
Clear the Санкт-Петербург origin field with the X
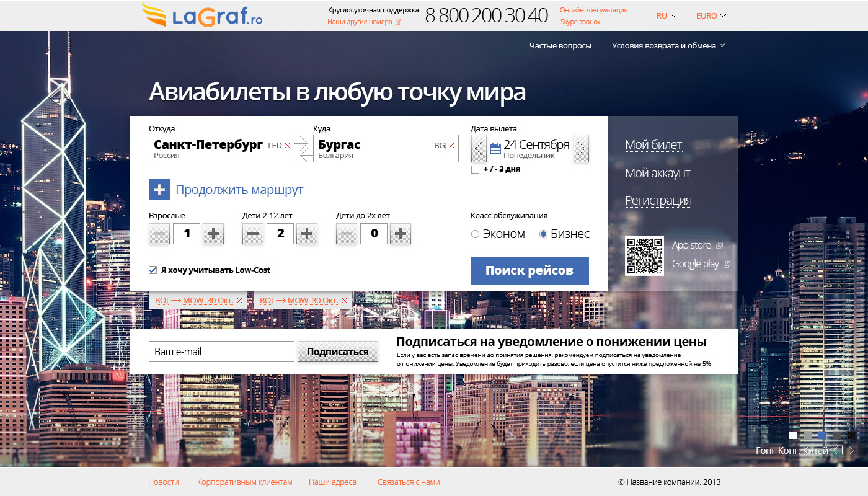tap(287, 146)
